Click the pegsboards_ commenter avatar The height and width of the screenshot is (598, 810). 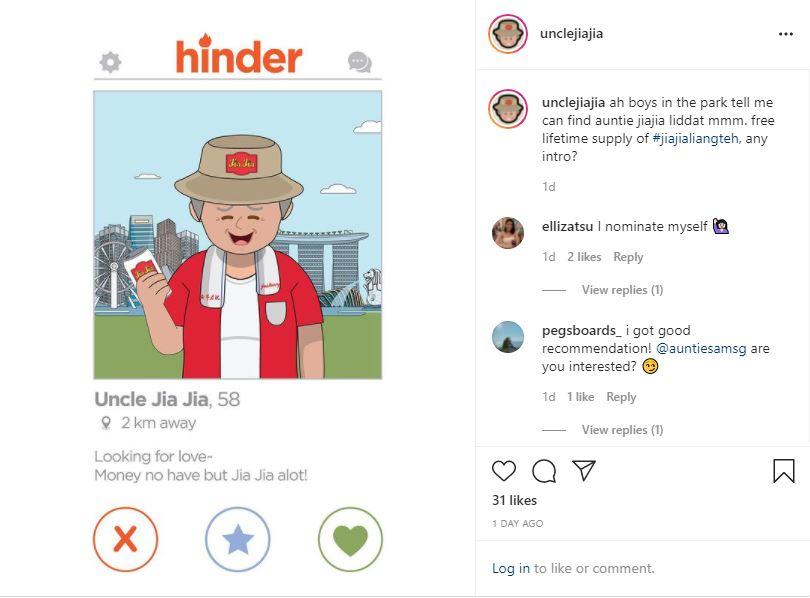coord(508,337)
